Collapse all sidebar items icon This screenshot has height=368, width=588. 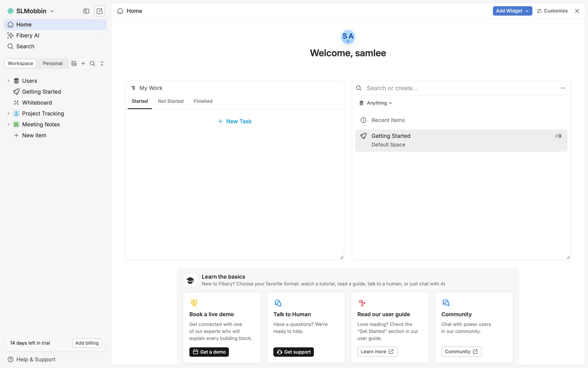tap(102, 63)
